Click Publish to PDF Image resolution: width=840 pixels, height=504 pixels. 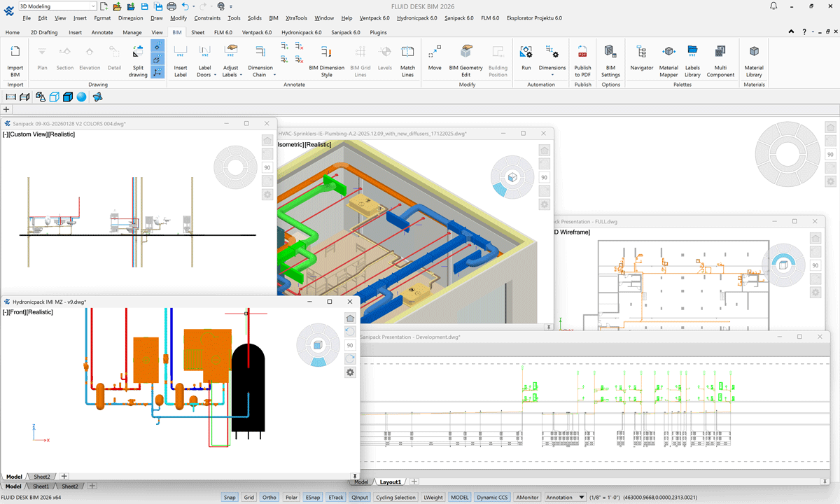coord(582,61)
